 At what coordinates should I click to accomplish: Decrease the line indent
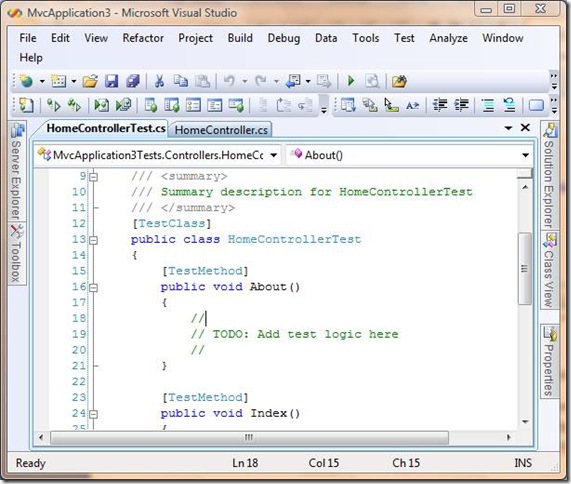440,106
